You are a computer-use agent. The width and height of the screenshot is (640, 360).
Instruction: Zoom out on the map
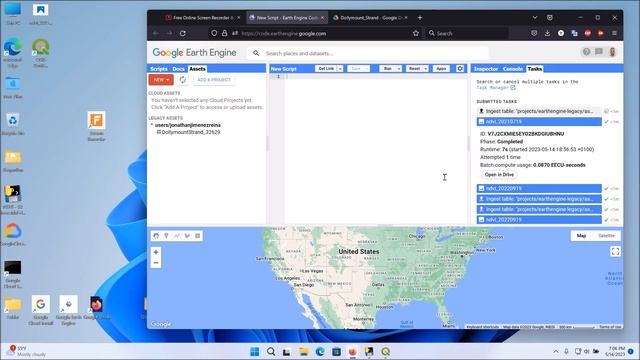point(156,263)
